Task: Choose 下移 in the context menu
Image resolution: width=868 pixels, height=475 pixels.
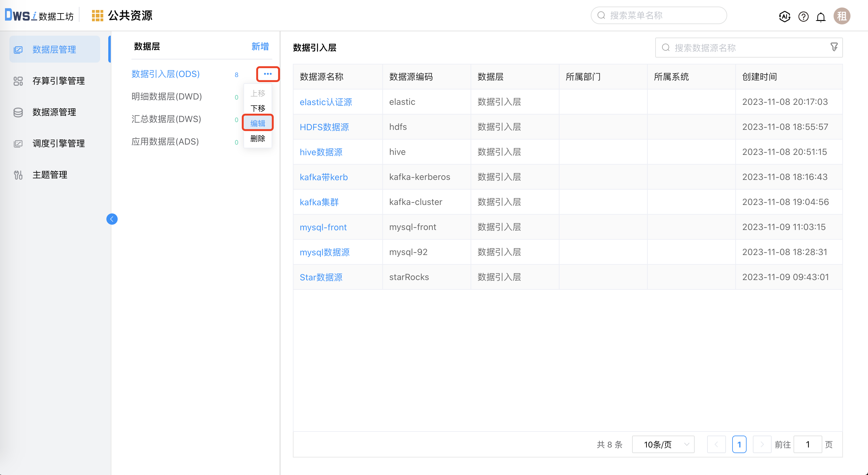Action: pyautogui.click(x=258, y=108)
